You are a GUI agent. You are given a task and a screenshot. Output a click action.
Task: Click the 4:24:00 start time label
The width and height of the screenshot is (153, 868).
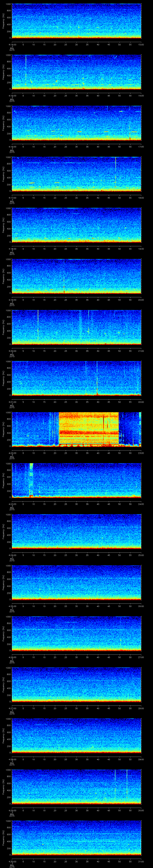12,555
